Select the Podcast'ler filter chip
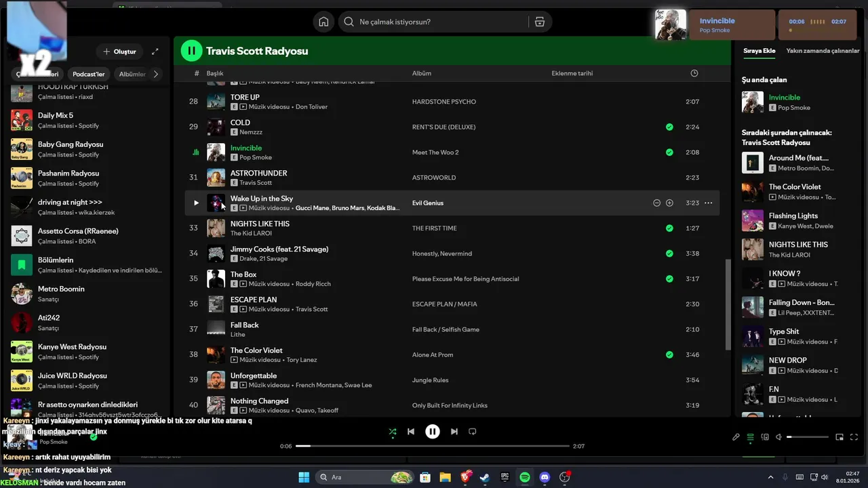The width and height of the screenshot is (868, 488). 89,74
